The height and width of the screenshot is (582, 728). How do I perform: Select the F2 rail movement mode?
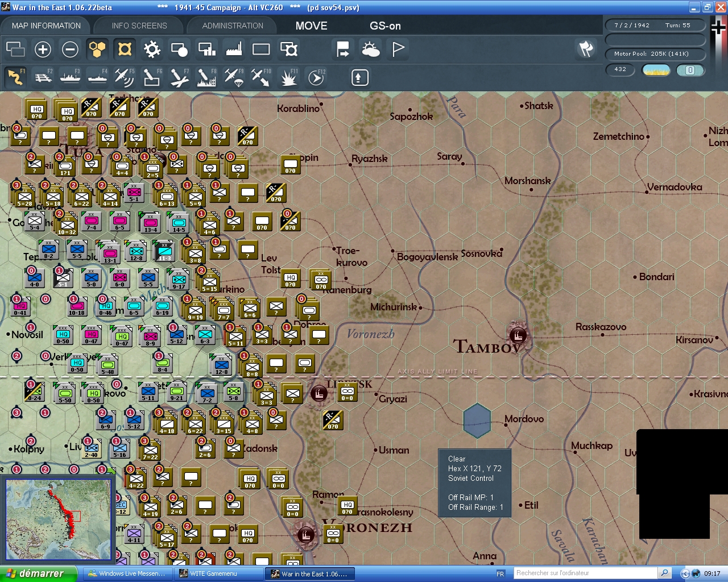[43, 77]
